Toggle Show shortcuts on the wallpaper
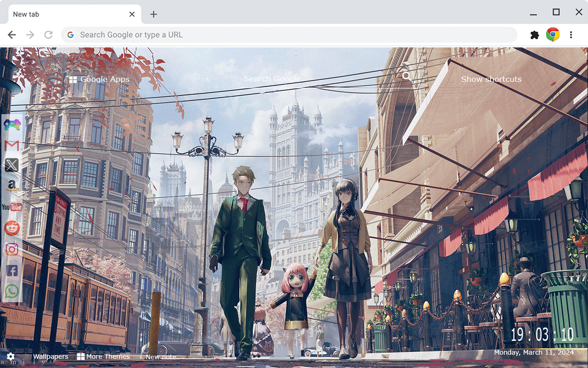 (x=491, y=79)
